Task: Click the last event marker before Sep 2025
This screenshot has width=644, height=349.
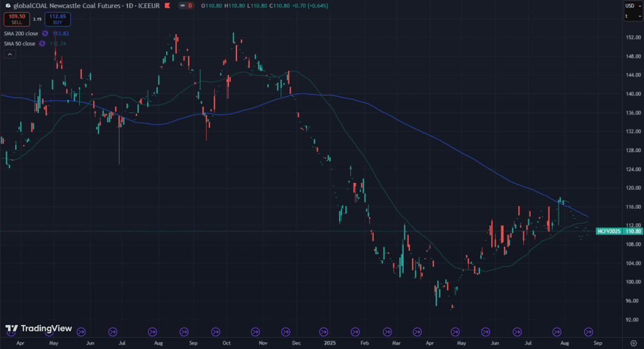Action: 589,331
